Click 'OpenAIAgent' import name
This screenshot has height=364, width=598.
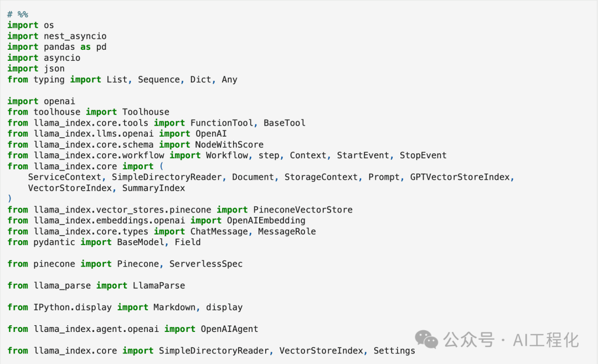click(229, 329)
